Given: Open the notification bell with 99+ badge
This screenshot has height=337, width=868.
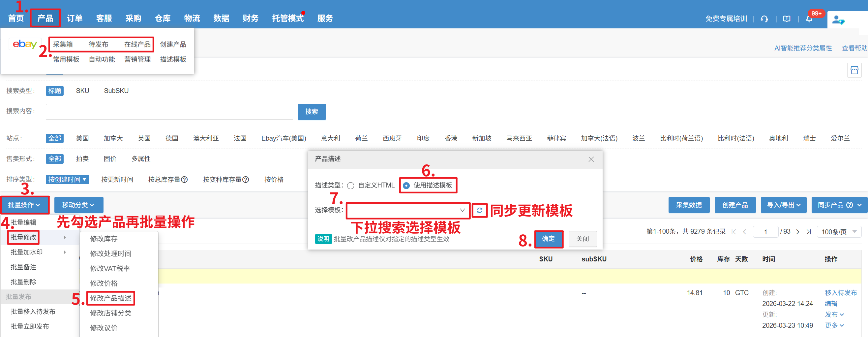Looking at the screenshot, I should pos(809,19).
